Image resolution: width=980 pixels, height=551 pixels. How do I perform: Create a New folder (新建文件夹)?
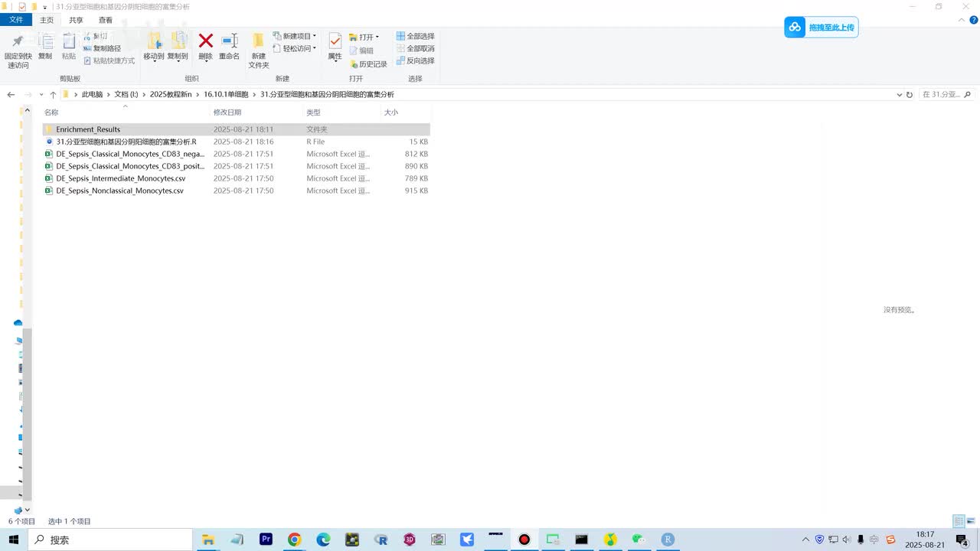pos(259,51)
